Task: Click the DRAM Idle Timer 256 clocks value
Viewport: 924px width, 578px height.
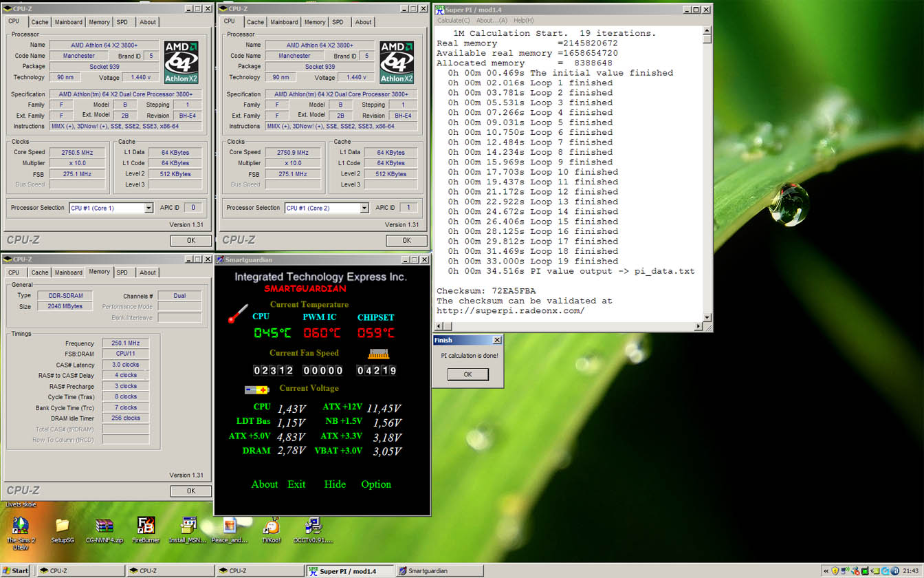Action: click(x=126, y=418)
